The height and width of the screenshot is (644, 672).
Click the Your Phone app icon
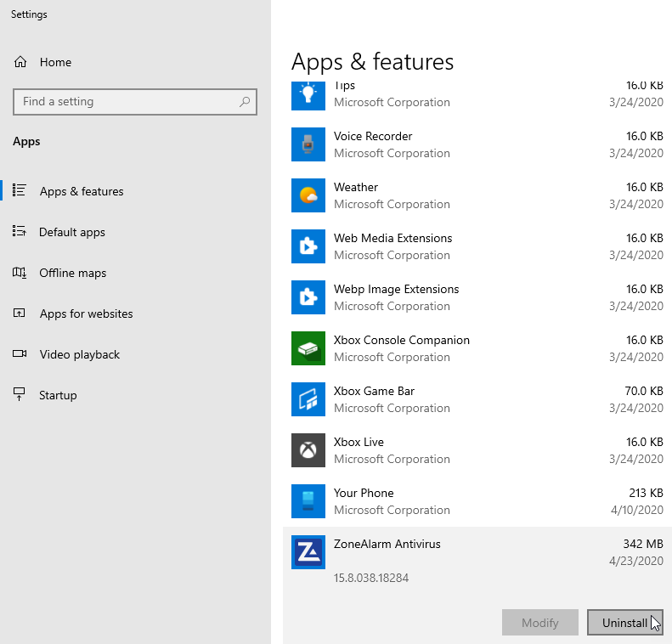[x=308, y=501]
